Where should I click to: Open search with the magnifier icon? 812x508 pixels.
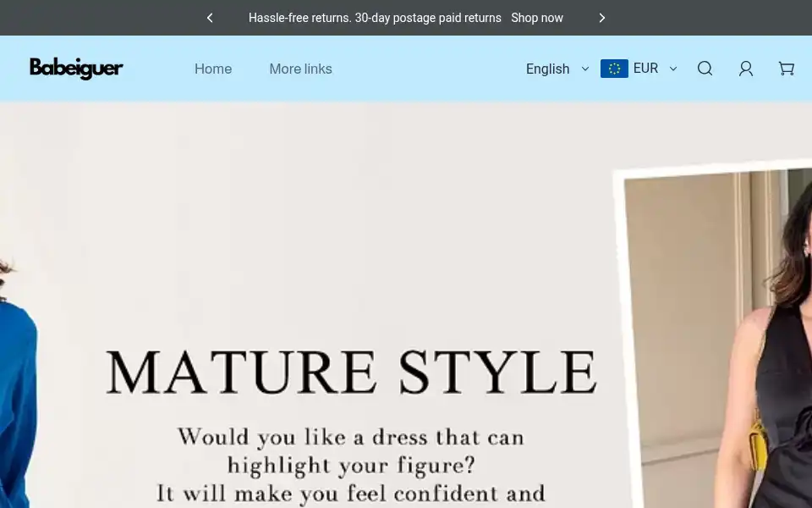click(705, 69)
